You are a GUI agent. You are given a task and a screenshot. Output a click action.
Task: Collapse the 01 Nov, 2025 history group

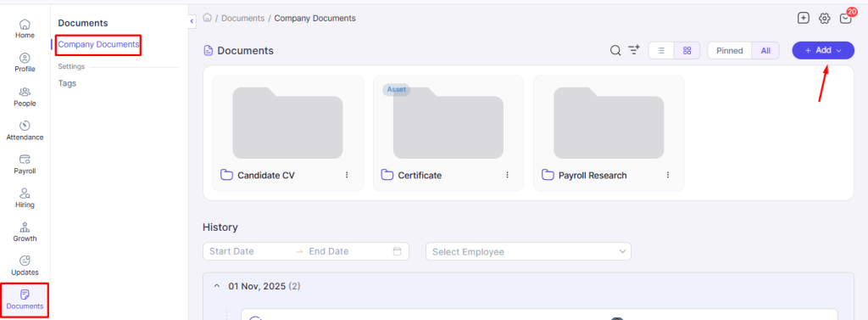216,286
